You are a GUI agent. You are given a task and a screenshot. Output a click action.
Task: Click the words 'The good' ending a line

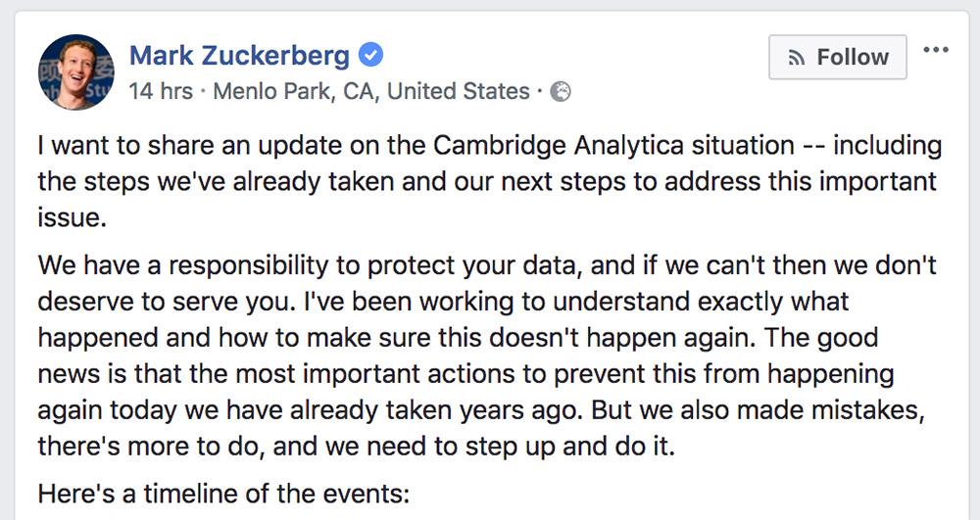(833, 338)
